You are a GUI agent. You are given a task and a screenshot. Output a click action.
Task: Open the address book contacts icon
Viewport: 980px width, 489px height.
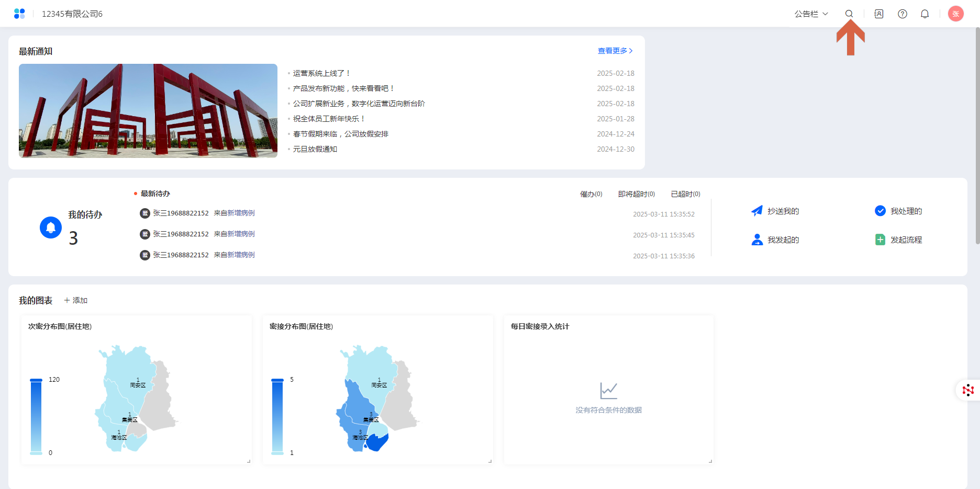click(x=879, y=14)
